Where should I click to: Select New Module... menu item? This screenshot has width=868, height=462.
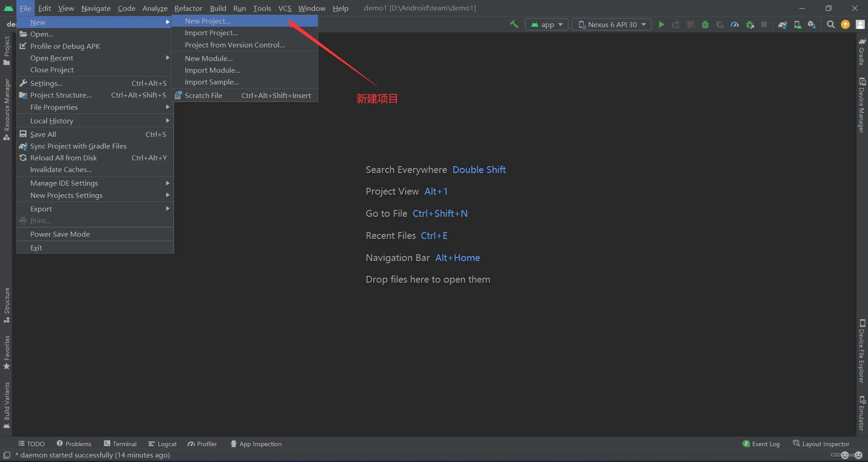[x=245, y=58]
